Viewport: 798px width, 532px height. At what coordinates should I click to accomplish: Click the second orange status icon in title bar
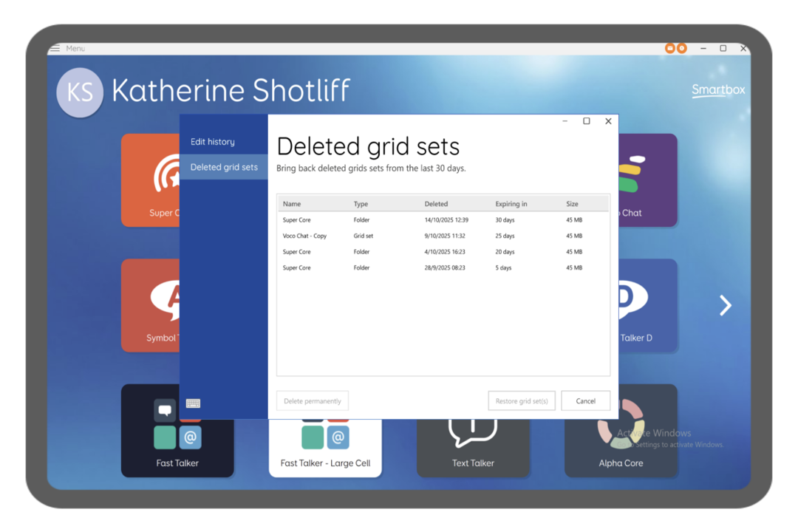tap(681, 48)
